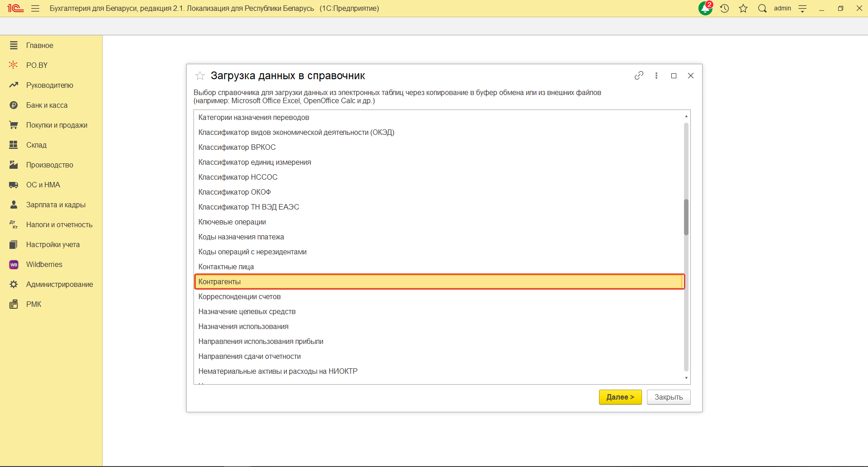
Task: Open the history clock icon
Action: tap(725, 9)
